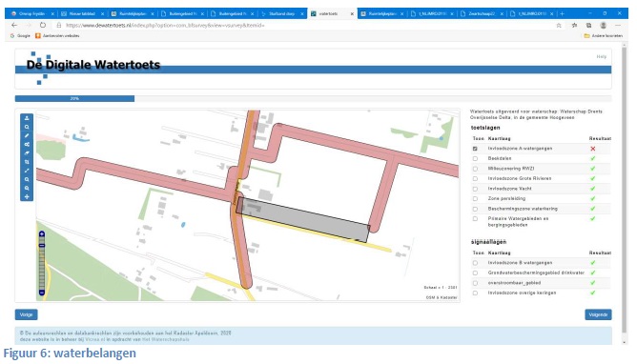Image resolution: width=637 pixels, height=364 pixels.
Task: Select the diagonal line measure tool
Action: pos(27,171)
